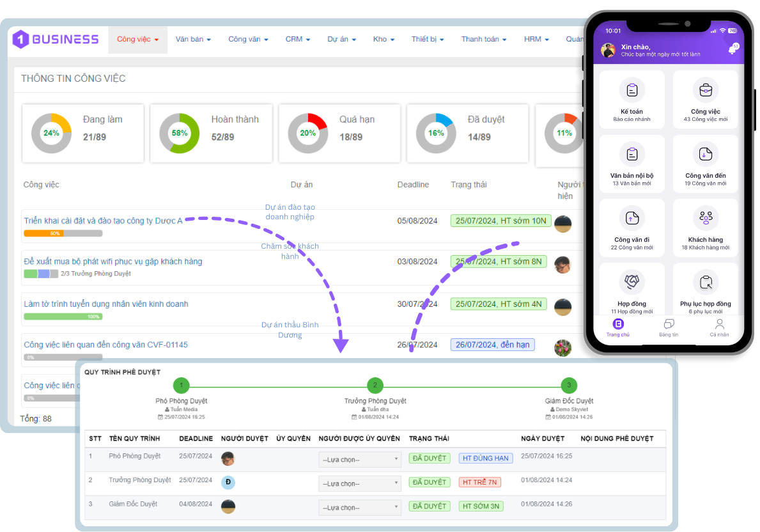Click approval step 1 circle Phó Phòng Duyệt

pos(182,386)
